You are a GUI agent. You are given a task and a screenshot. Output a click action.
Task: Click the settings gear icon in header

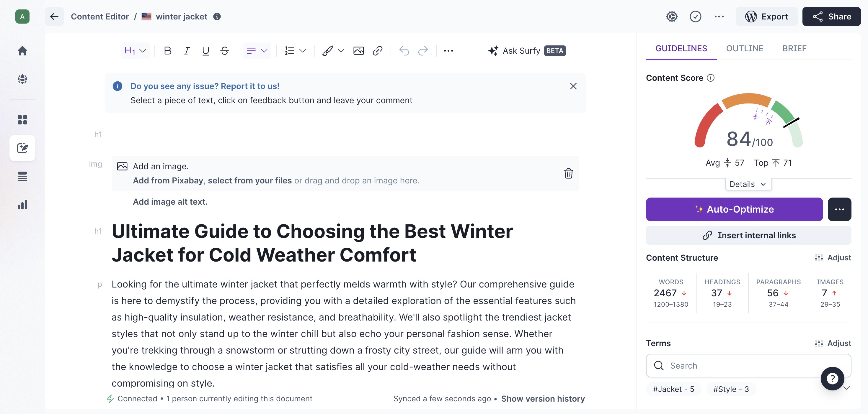[x=672, y=17]
